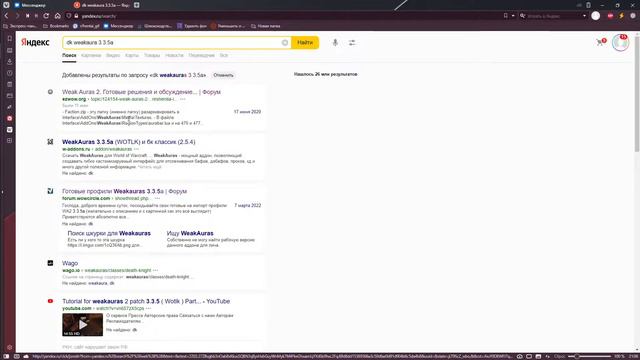The height and width of the screenshot is (360, 640).
Task: Open the Bookmarks folder in bookmarks bar
Action: point(56,26)
